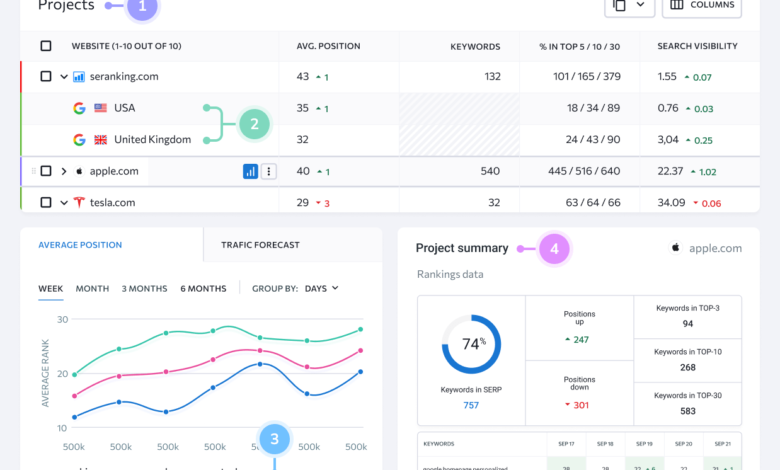This screenshot has width=780, height=470.
Task: Click the United Kingdom flag icon
Action: pos(100,140)
